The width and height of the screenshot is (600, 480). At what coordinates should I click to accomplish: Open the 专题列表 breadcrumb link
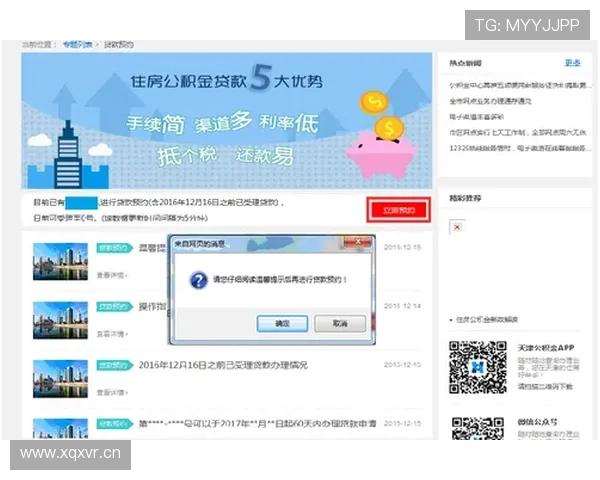[78, 45]
